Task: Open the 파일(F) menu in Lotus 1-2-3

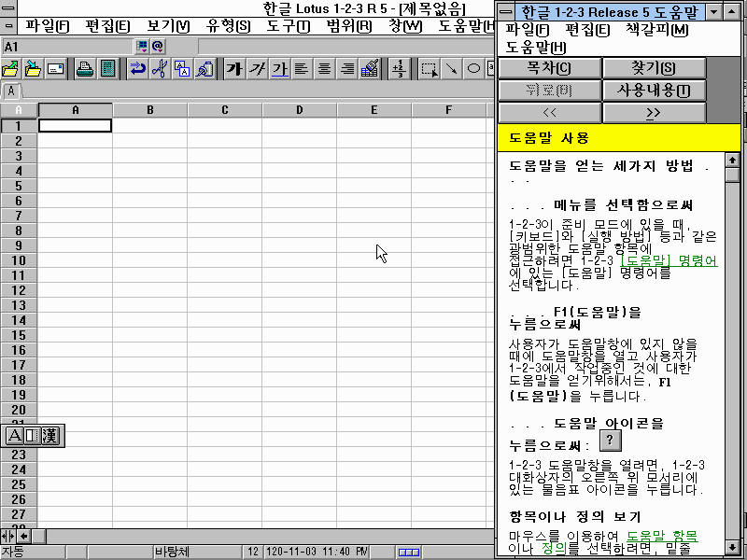Action: (x=47, y=26)
